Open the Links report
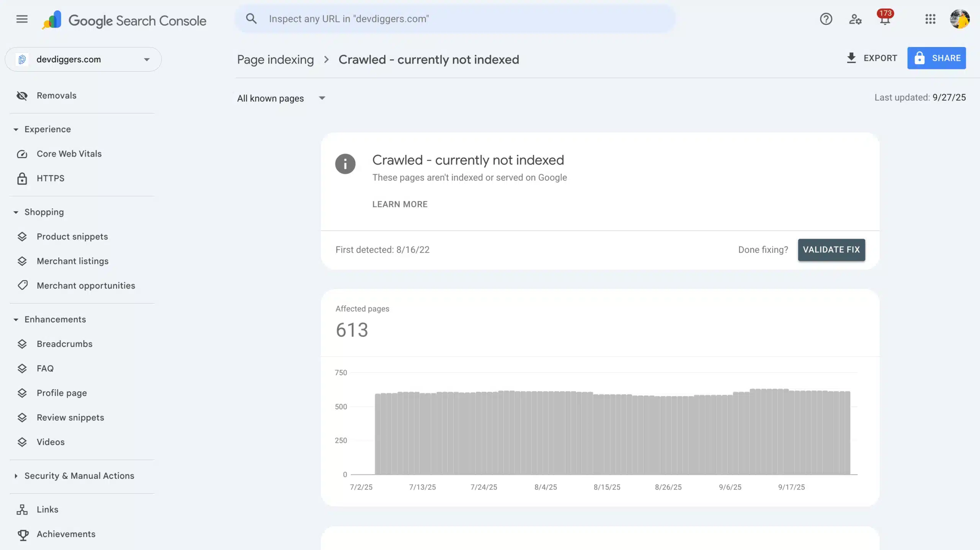This screenshot has width=980, height=550. pyautogui.click(x=47, y=509)
